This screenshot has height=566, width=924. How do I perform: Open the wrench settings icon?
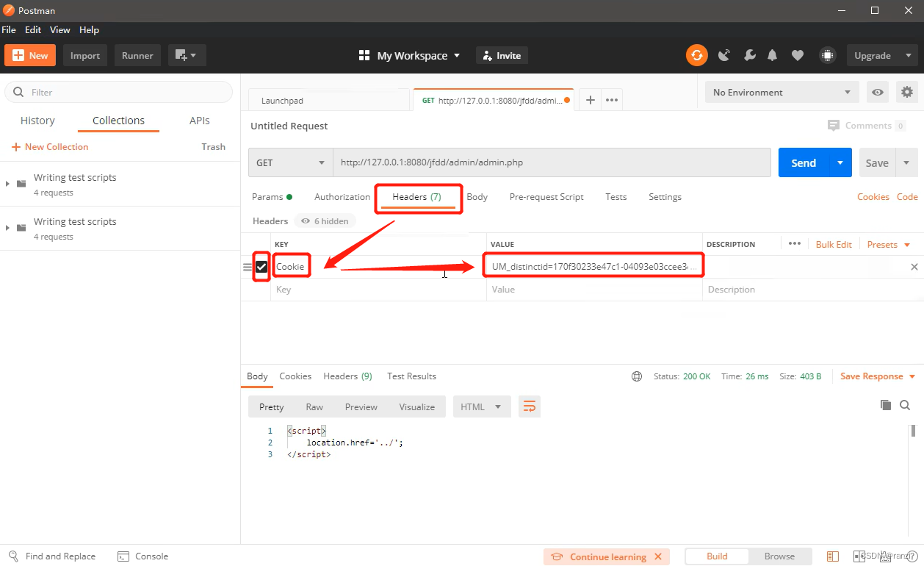(x=749, y=55)
